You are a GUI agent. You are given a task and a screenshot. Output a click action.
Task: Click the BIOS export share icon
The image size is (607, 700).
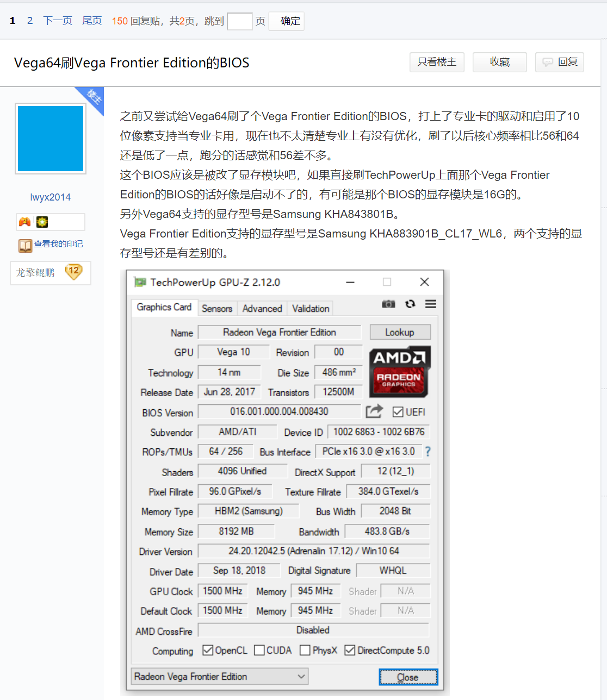[x=374, y=411]
